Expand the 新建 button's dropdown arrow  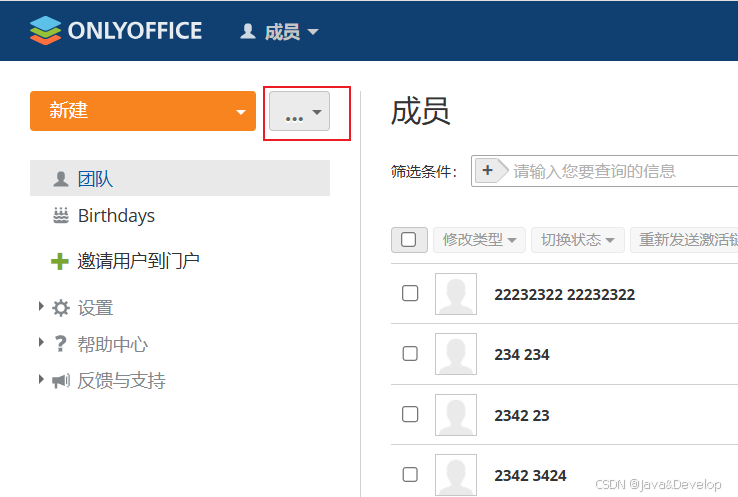241,112
